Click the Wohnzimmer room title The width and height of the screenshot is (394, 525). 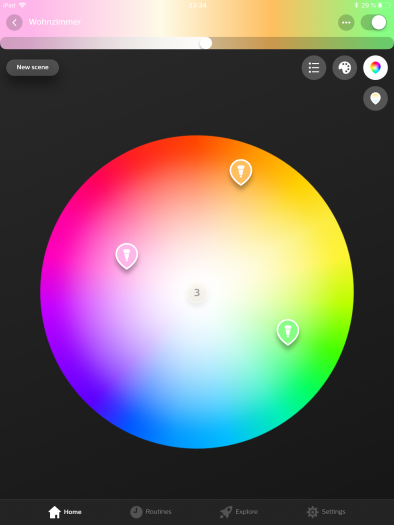(x=55, y=22)
